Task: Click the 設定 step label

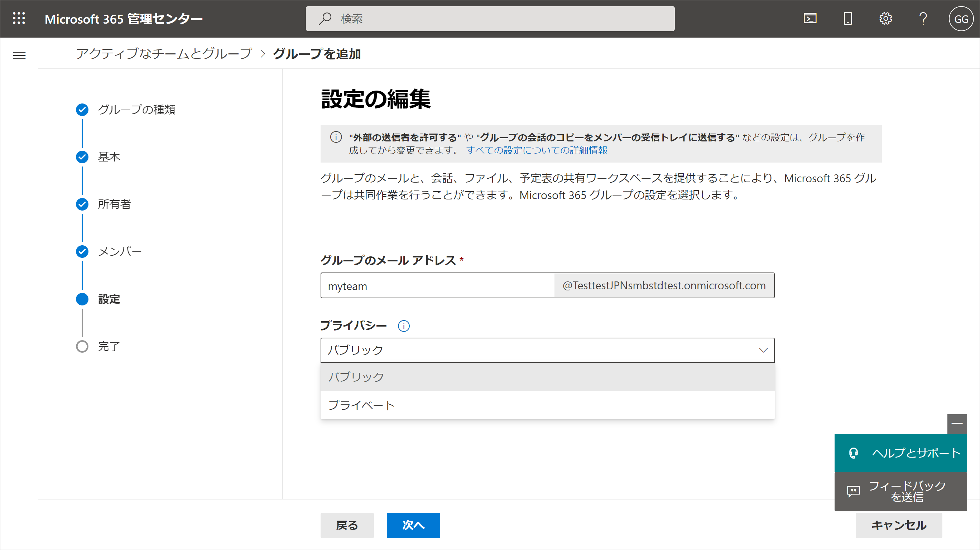Action: (x=109, y=299)
